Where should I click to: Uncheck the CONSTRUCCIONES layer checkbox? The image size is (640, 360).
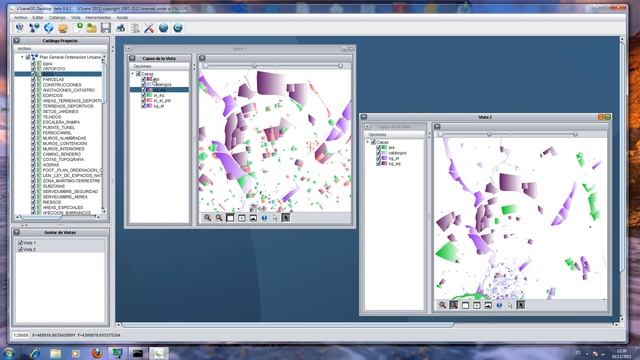point(34,84)
